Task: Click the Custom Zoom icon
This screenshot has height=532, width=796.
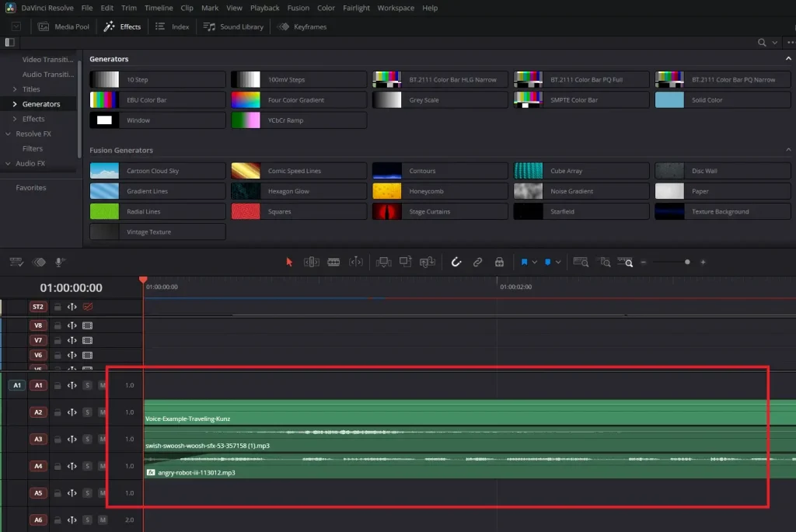Action: tap(626, 263)
